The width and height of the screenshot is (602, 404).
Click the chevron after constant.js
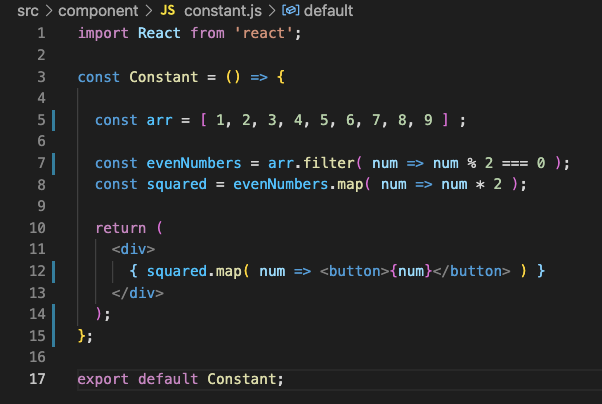[x=272, y=11]
